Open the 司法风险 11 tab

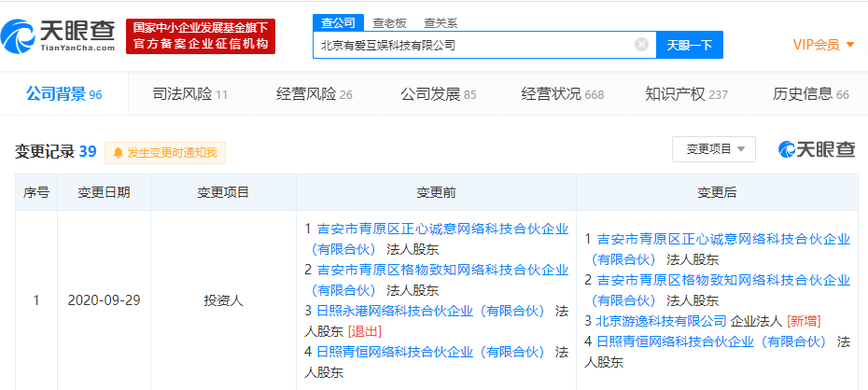(x=189, y=94)
